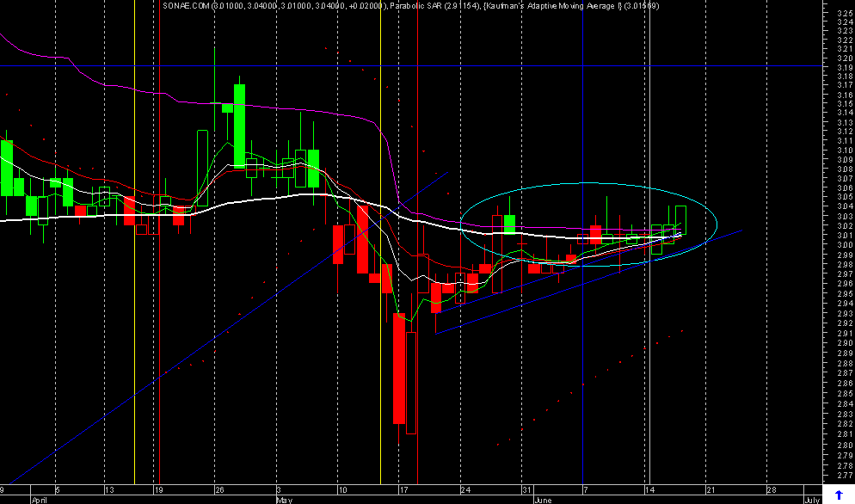Click the 3.04 price axis label
855x504 pixels.
(846, 206)
